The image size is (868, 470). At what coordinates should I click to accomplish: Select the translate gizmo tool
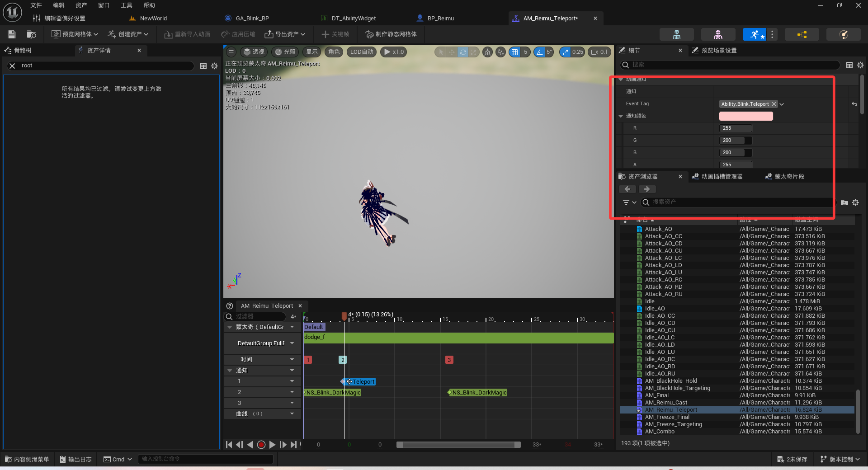(452, 52)
